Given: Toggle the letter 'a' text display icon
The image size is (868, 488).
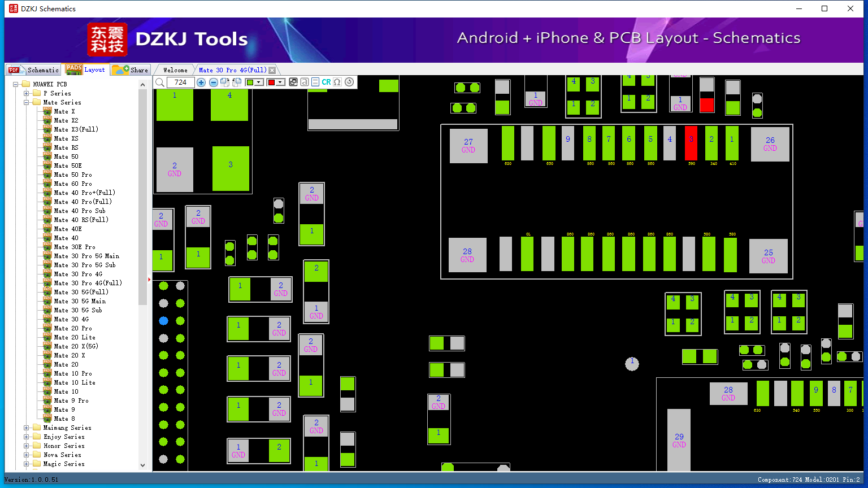Looking at the screenshot, I should (x=305, y=82).
